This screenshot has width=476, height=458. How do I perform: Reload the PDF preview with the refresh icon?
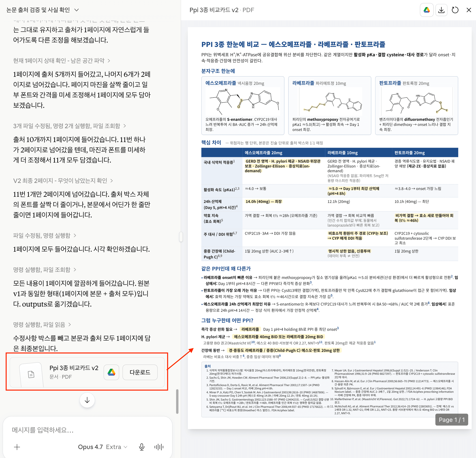click(455, 10)
